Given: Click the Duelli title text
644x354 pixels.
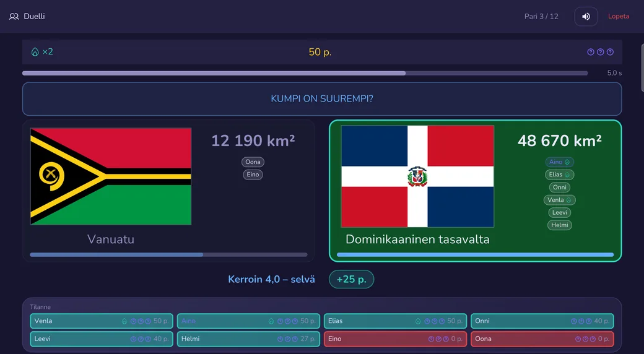Looking at the screenshot, I should [x=35, y=17].
